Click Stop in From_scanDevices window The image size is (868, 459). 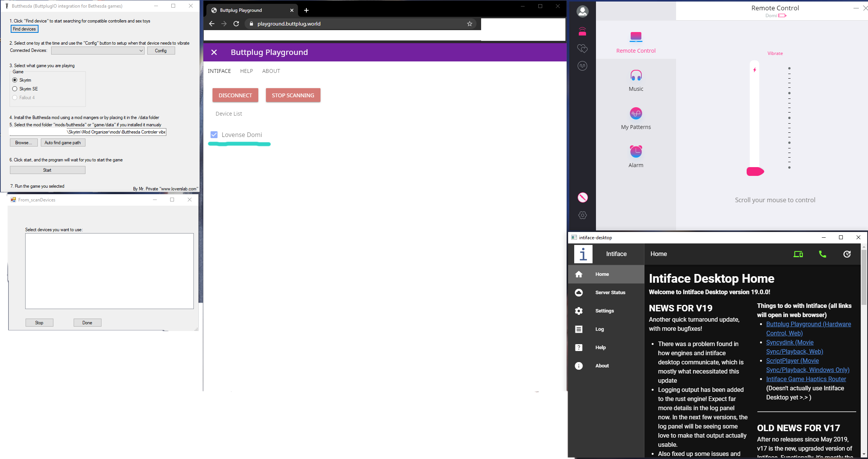tap(39, 323)
